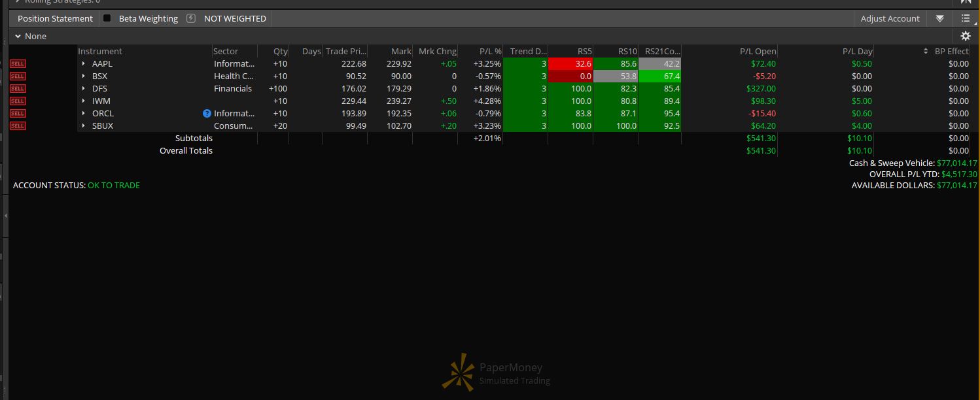980x400 pixels.
Task: Sort by the BP Effect column header
Action: click(x=952, y=52)
